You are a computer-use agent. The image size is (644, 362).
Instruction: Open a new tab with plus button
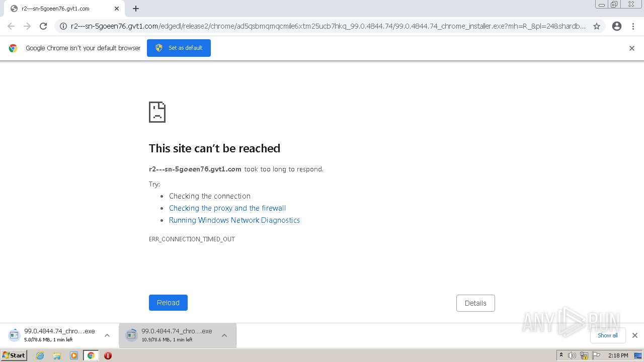pyautogui.click(x=136, y=9)
